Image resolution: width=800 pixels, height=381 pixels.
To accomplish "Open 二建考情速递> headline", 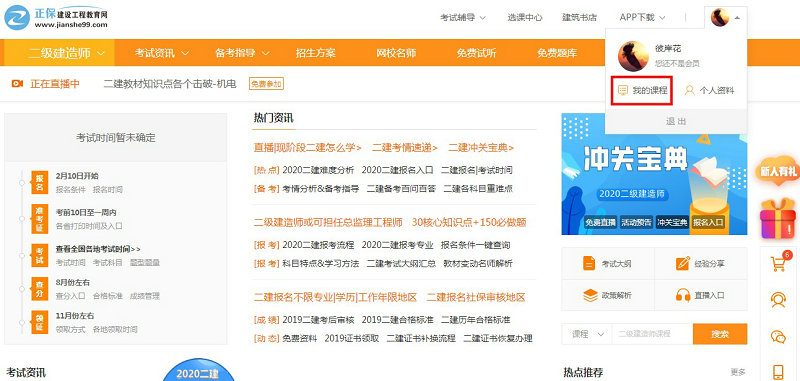I will [x=405, y=147].
